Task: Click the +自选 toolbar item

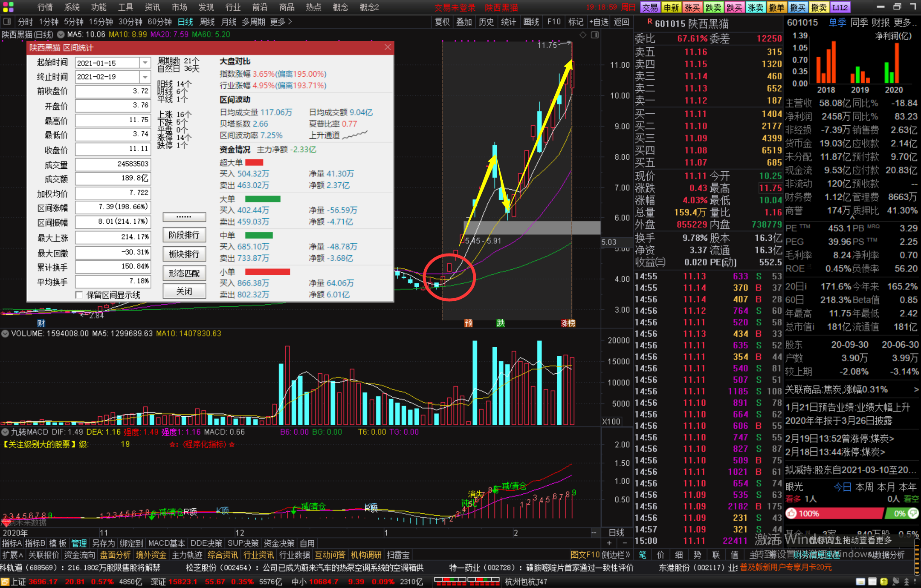Action: [599, 22]
